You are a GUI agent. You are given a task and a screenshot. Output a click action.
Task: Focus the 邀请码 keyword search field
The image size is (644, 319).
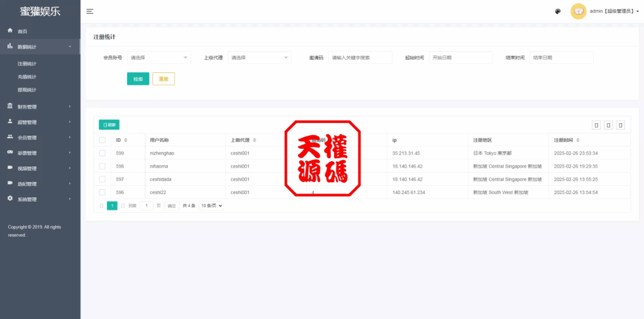coord(360,58)
